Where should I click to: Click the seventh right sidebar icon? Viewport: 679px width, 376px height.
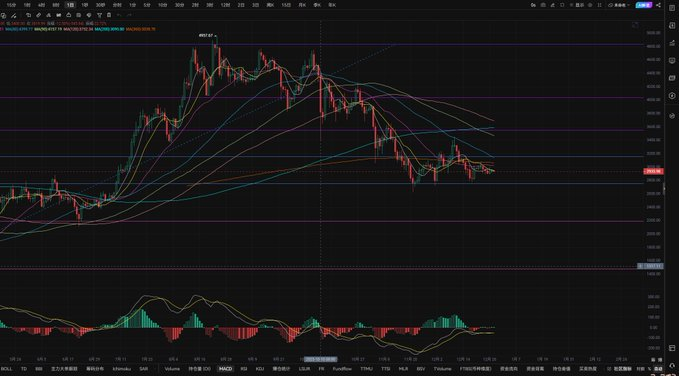click(x=672, y=115)
